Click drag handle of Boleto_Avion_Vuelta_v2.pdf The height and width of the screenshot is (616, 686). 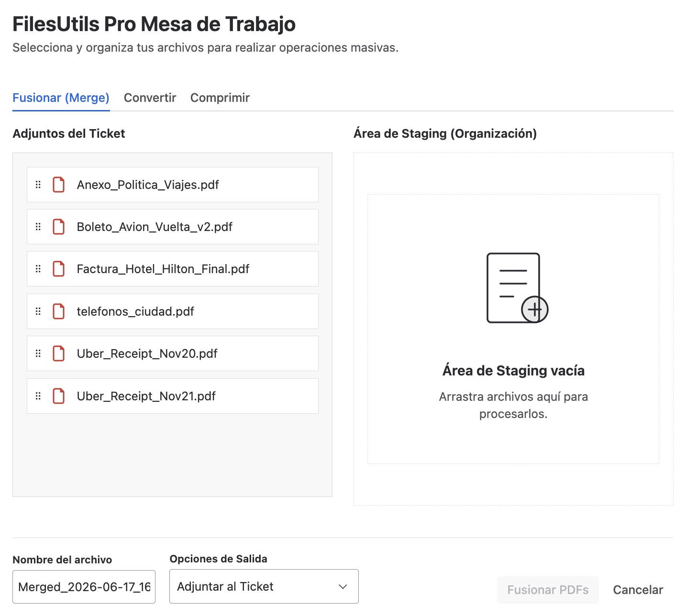click(x=38, y=227)
